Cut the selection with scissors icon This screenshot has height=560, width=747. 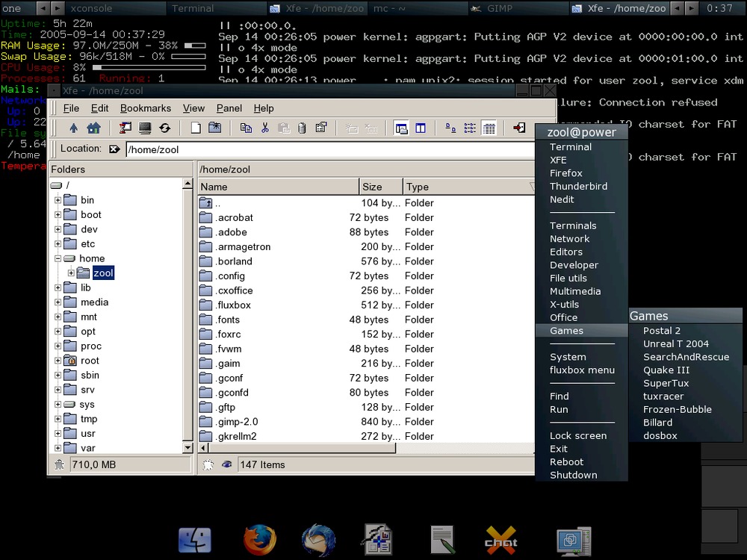[265, 128]
